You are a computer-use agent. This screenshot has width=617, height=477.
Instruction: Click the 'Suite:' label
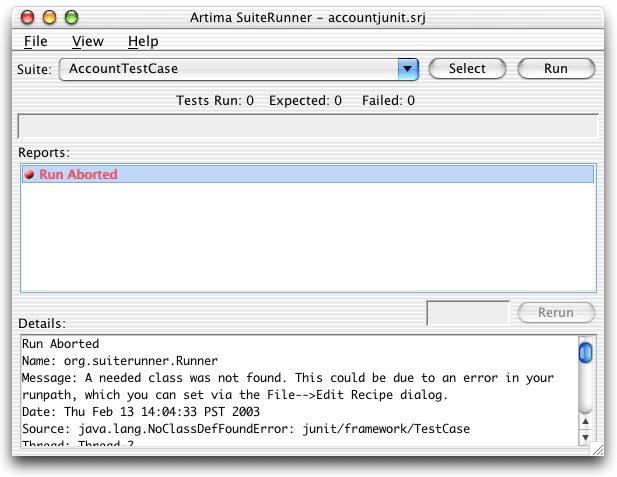[34, 70]
